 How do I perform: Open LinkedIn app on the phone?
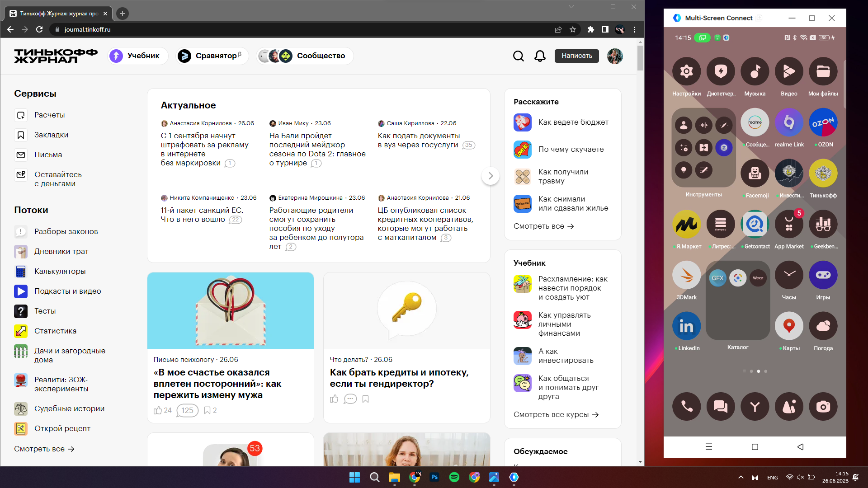(686, 326)
